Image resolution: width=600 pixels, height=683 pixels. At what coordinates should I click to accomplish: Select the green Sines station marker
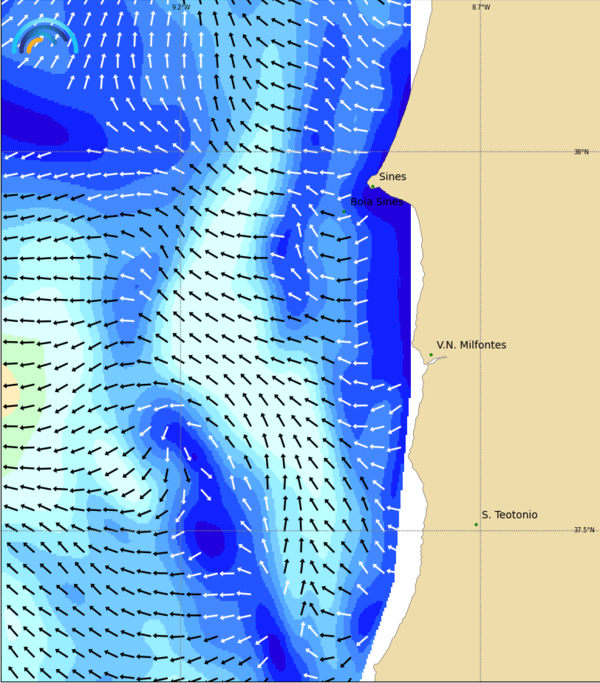373,185
